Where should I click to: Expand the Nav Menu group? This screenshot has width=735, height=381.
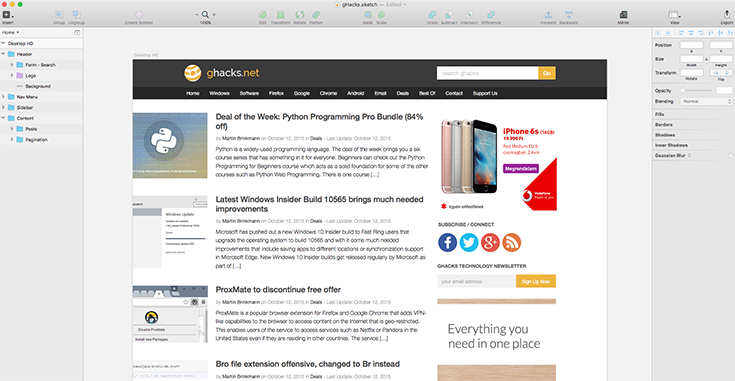3,97
